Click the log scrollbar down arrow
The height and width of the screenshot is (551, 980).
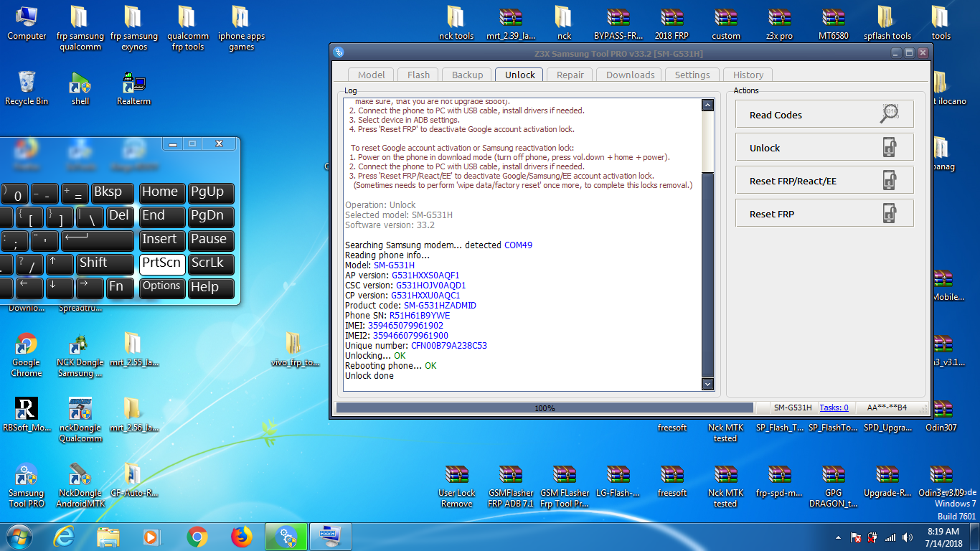pyautogui.click(x=707, y=384)
